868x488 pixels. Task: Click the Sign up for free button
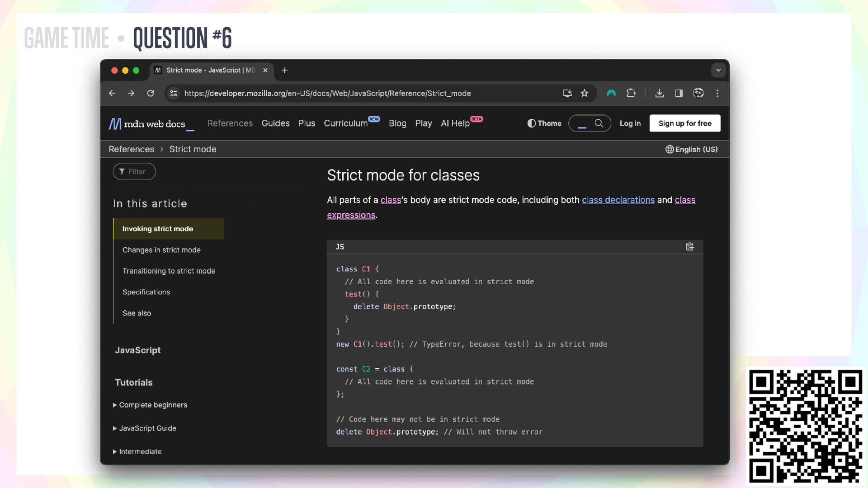[x=684, y=123]
